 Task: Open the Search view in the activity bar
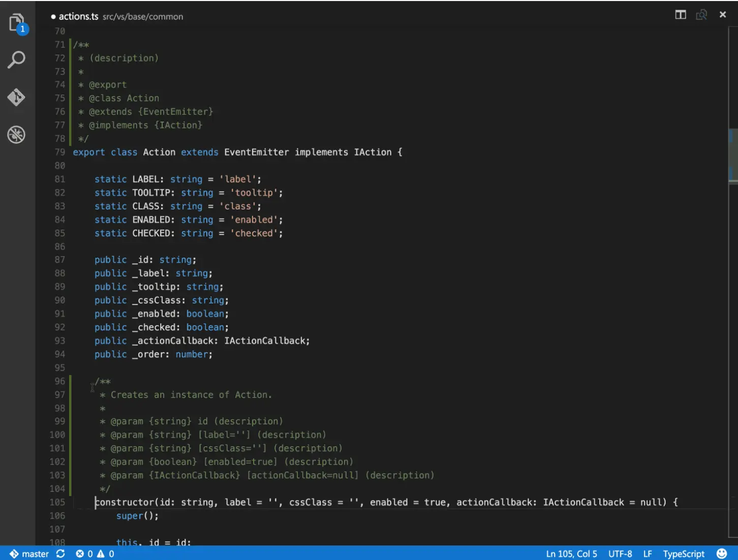click(17, 59)
